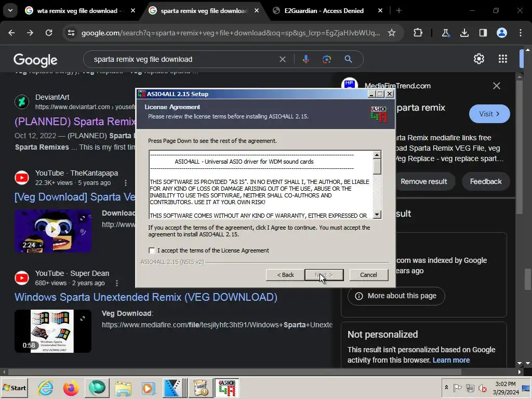Open a new Chrome tab
The image size is (532, 399).
[399, 11]
